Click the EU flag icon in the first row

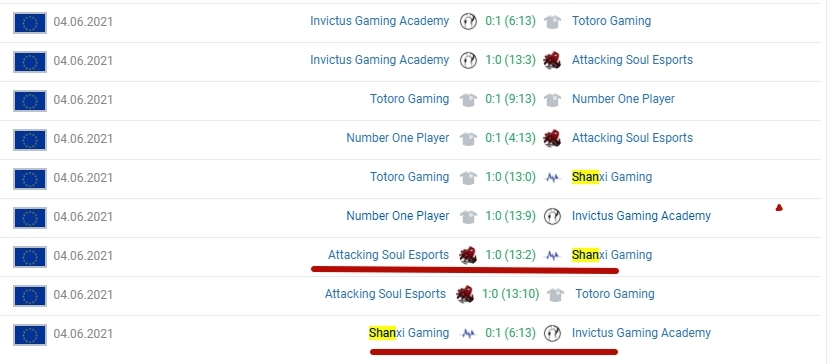point(30,23)
